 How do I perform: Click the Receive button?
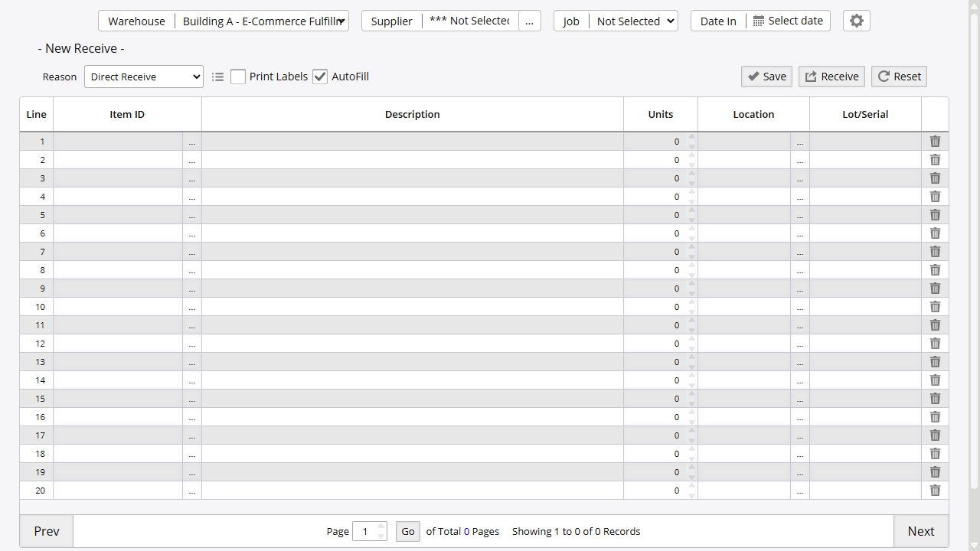(831, 76)
